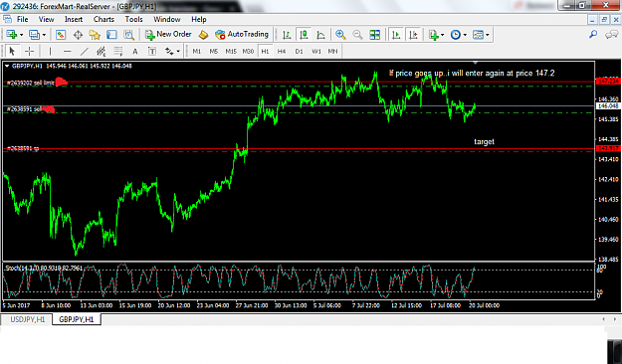
Task: Select the Equidistant Channel tool
Action: [102, 51]
